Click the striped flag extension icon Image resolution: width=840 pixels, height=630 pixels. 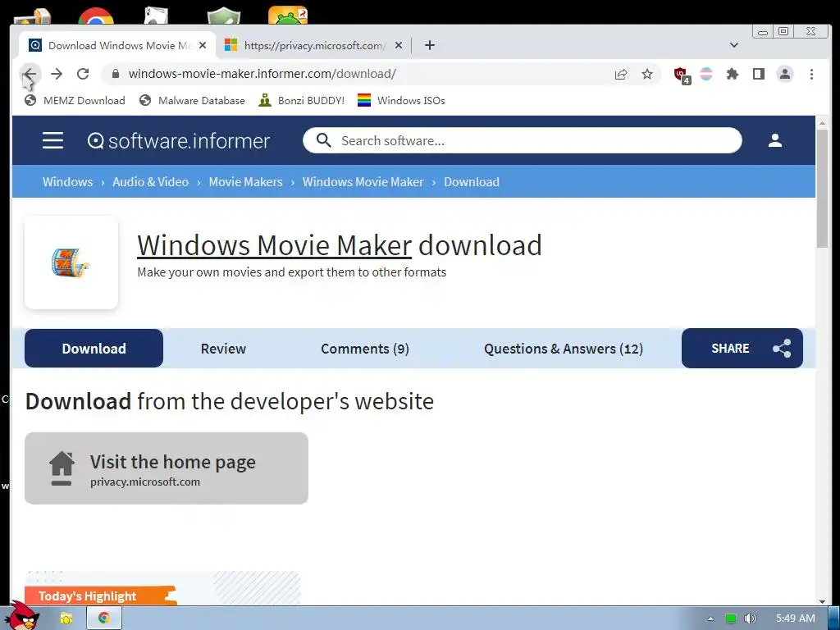click(x=706, y=74)
